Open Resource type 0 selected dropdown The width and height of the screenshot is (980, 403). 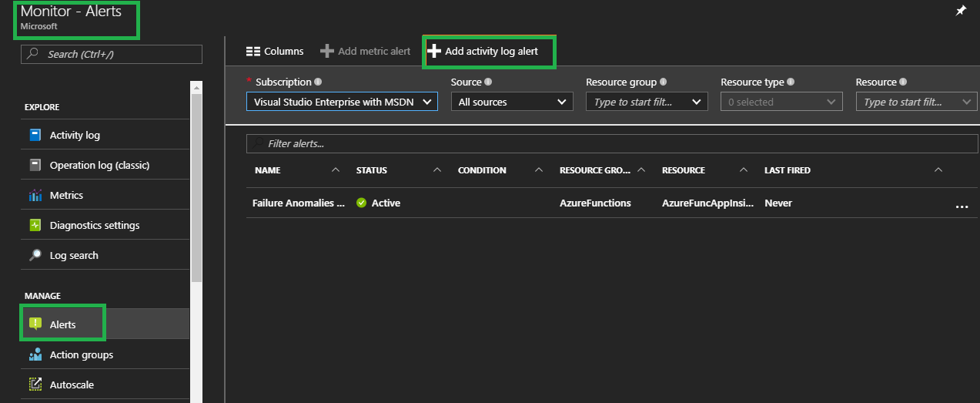pos(781,102)
